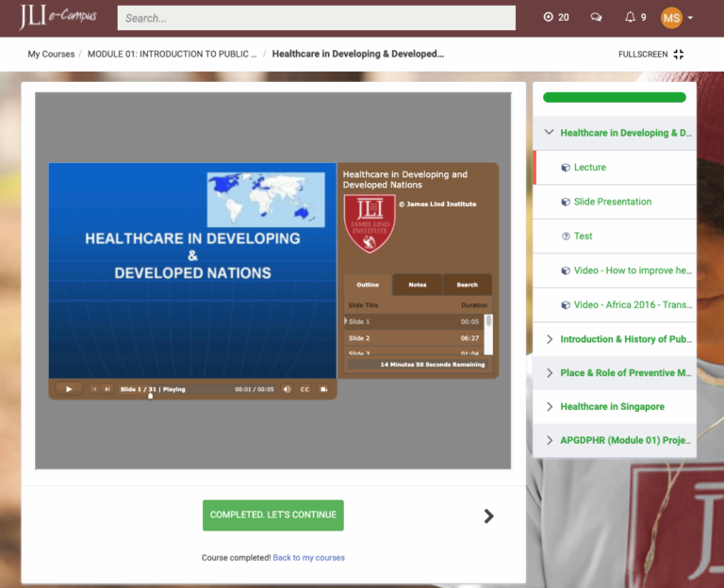Click the Lecture cube icon
Image resolution: width=724 pixels, height=588 pixels.
566,168
